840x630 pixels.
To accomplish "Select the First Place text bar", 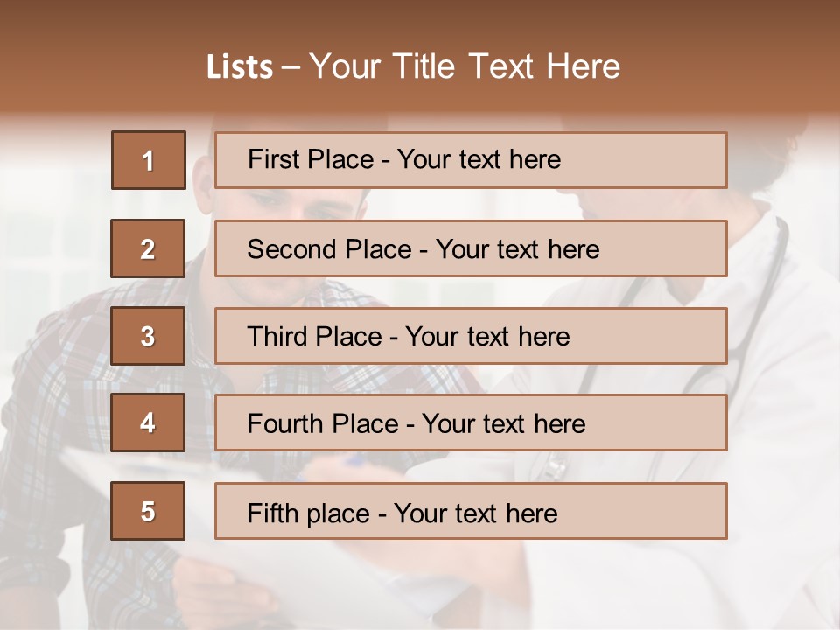I will click(x=471, y=160).
